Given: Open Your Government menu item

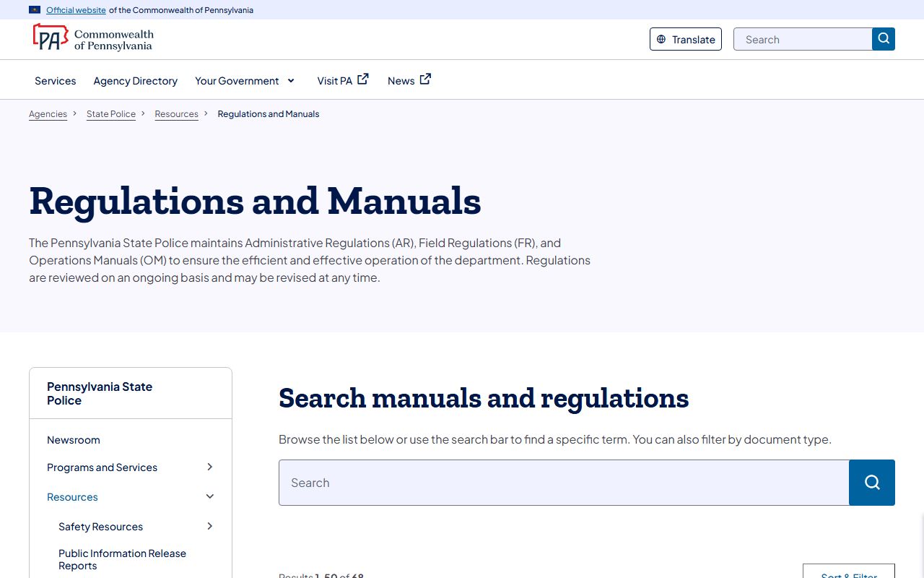Looking at the screenshot, I should click(237, 81).
